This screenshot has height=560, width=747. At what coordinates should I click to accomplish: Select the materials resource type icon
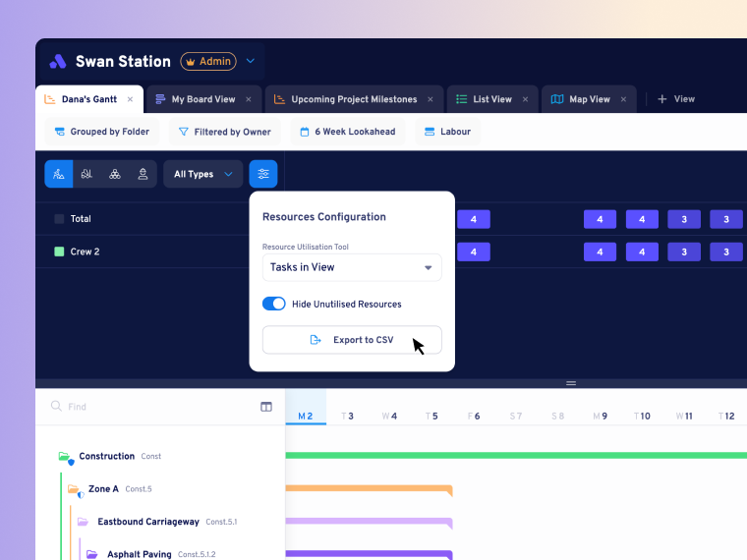click(115, 174)
